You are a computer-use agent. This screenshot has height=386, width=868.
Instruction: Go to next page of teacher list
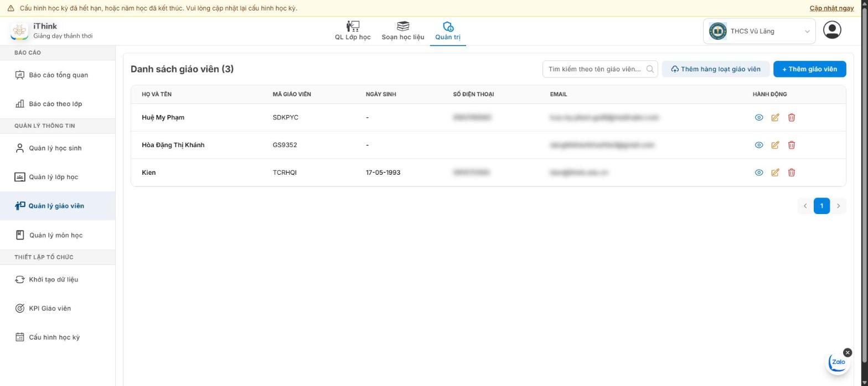[x=838, y=206]
